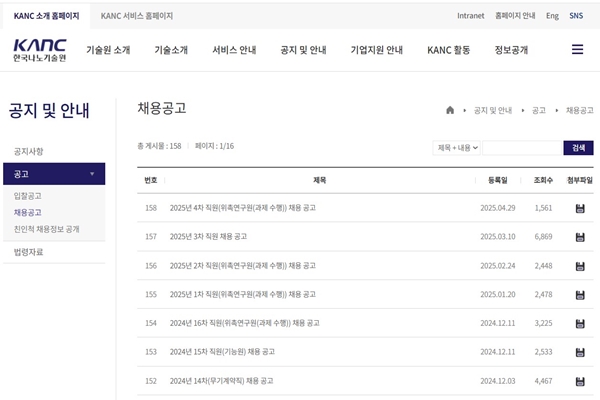Click date 2025.04.29 cell

pyautogui.click(x=498, y=208)
